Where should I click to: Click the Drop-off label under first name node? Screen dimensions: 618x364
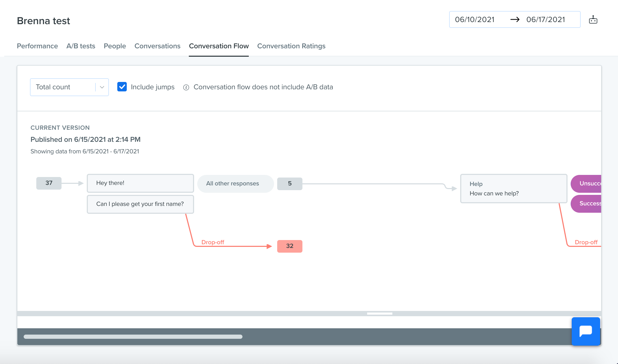pos(213,242)
